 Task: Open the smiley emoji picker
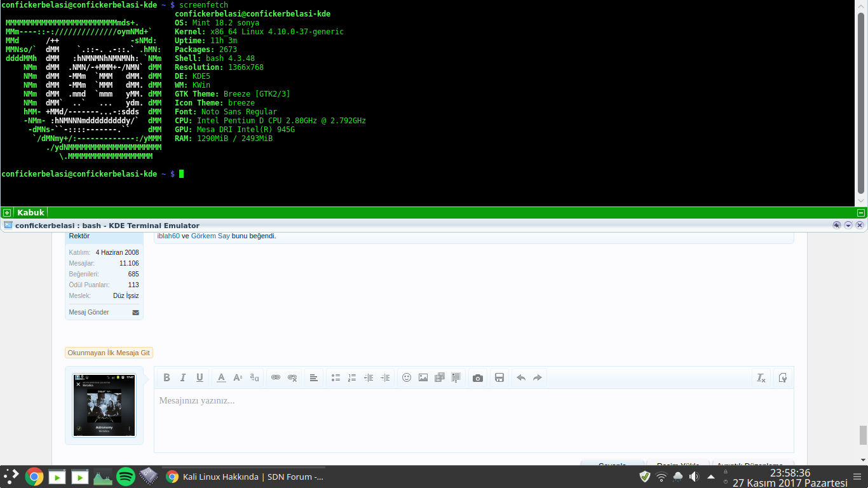click(x=407, y=377)
